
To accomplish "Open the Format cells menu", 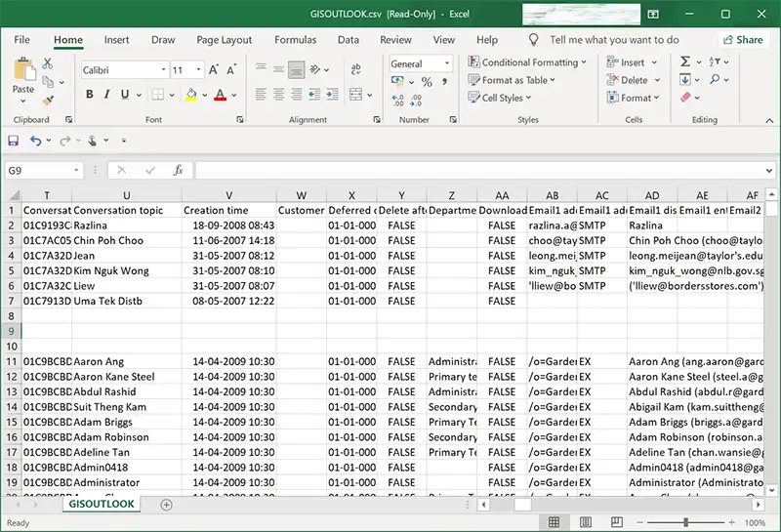I will [x=633, y=98].
